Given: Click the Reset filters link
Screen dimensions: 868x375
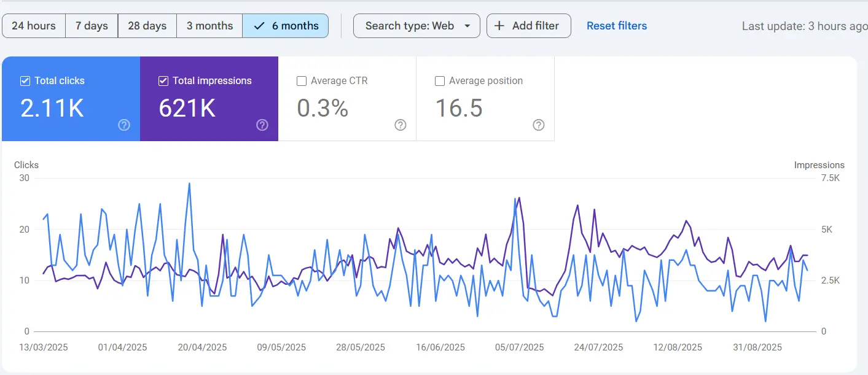Looking at the screenshot, I should (x=617, y=25).
